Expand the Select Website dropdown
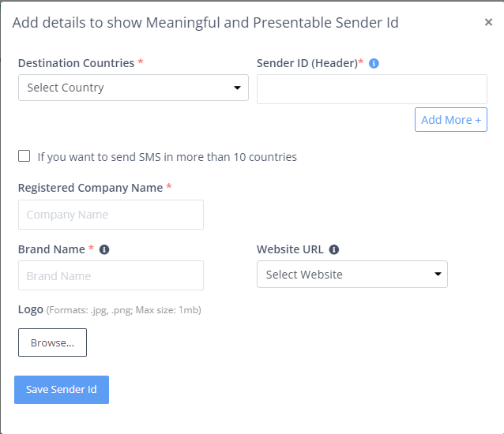Image resolution: width=504 pixels, height=434 pixels. pyautogui.click(x=352, y=274)
